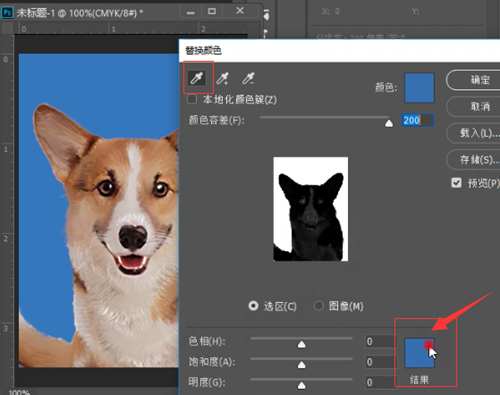500x395 pixels.
Task: Click the Photoshop icon in document title bar
Action: coord(7,13)
